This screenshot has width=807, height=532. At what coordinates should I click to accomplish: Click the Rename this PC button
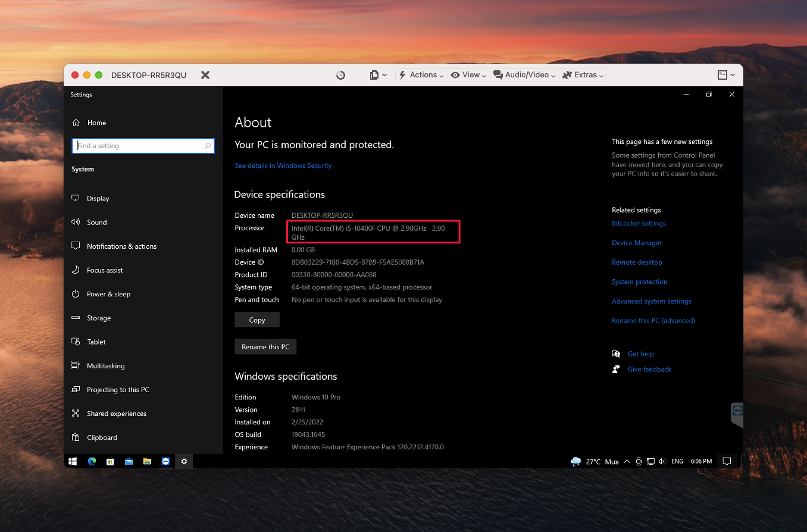tap(265, 347)
